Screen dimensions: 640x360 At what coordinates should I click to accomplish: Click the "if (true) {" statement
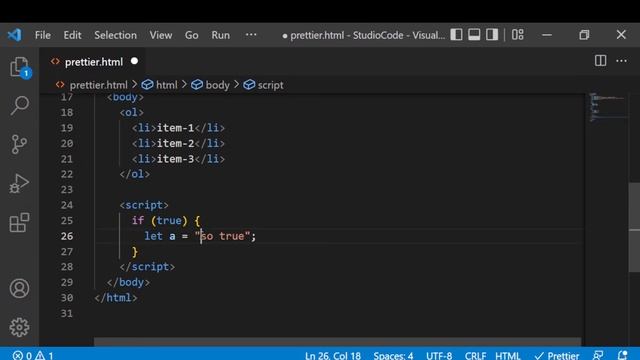(x=166, y=220)
